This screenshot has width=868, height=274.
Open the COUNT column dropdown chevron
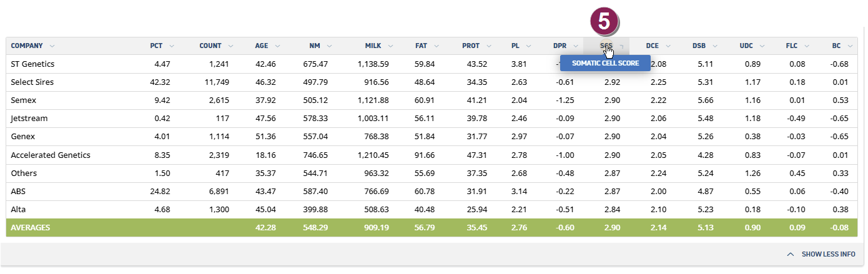click(230, 46)
